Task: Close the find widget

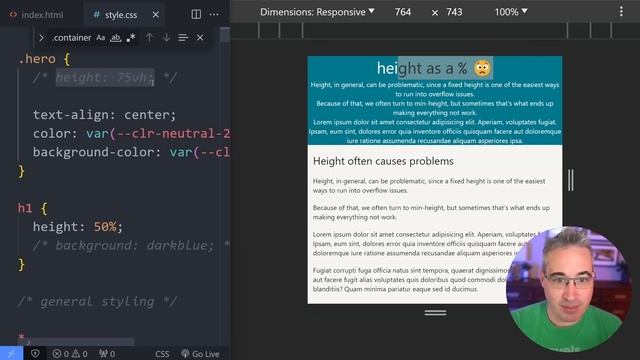Action: pyautogui.click(x=200, y=38)
